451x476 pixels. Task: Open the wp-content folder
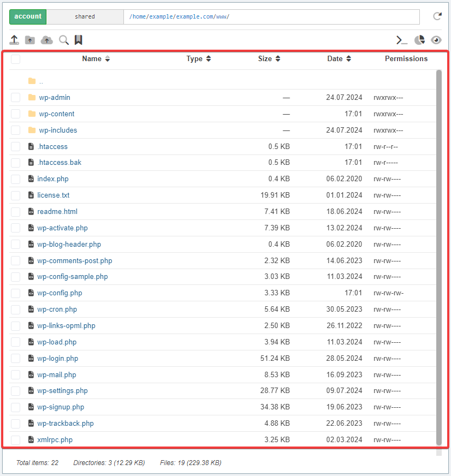[57, 114]
